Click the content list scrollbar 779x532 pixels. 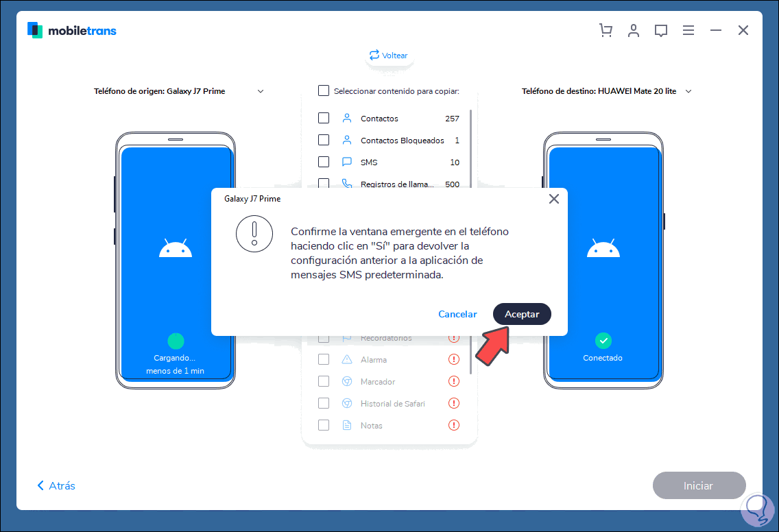470,149
